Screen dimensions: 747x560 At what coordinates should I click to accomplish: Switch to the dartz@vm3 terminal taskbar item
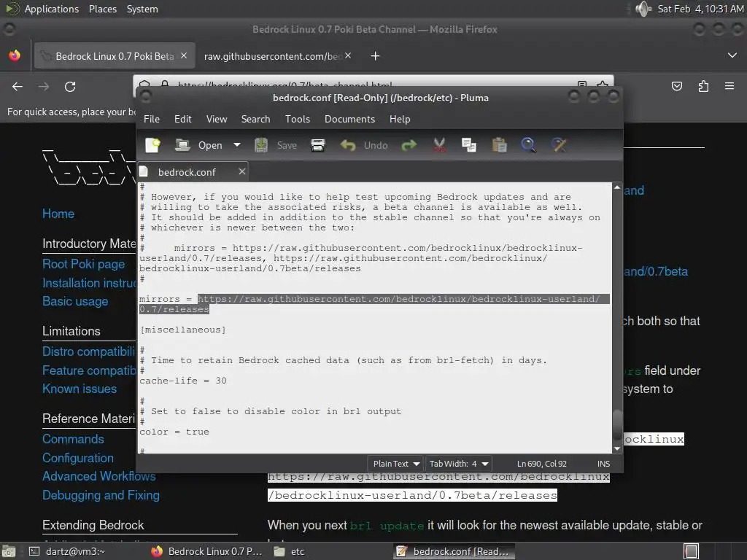[66, 551]
